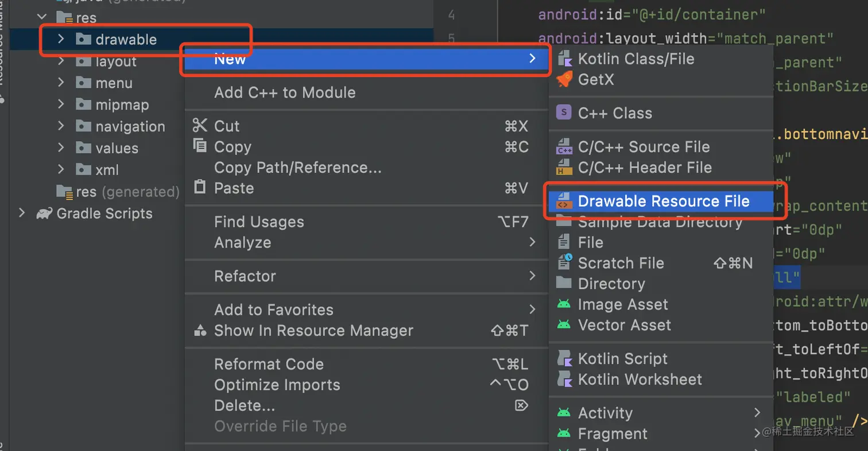Expand the navigation folder arrow
Screen dimensions: 868x451
pyautogui.click(x=61, y=126)
